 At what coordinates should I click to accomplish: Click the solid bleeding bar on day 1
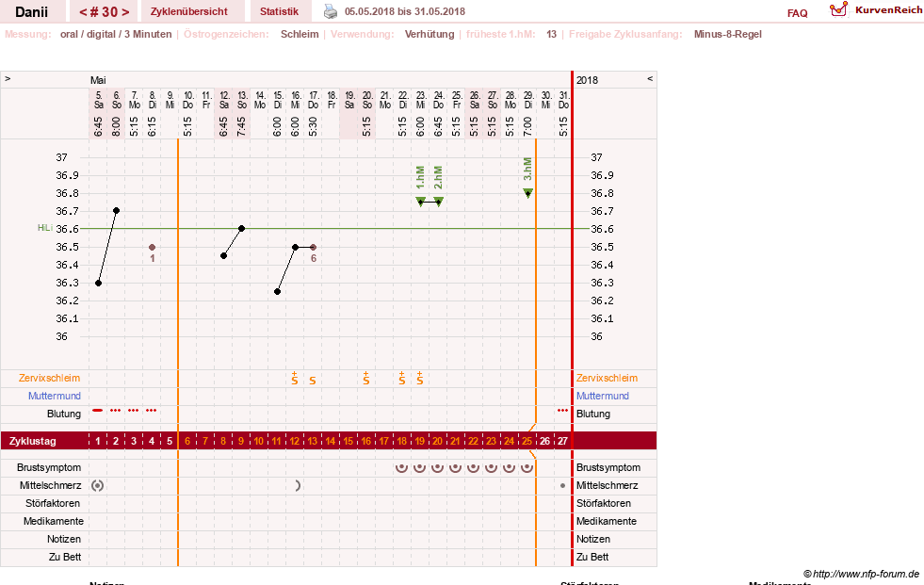point(98,410)
